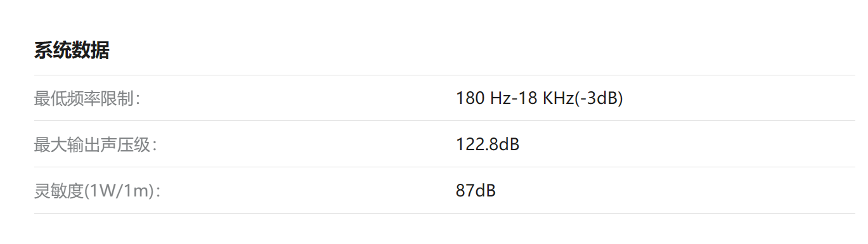Click the "(1W/1m)" part of the sensitivity label
This screenshot has width=868, height=244.
(x=120, y=191)
